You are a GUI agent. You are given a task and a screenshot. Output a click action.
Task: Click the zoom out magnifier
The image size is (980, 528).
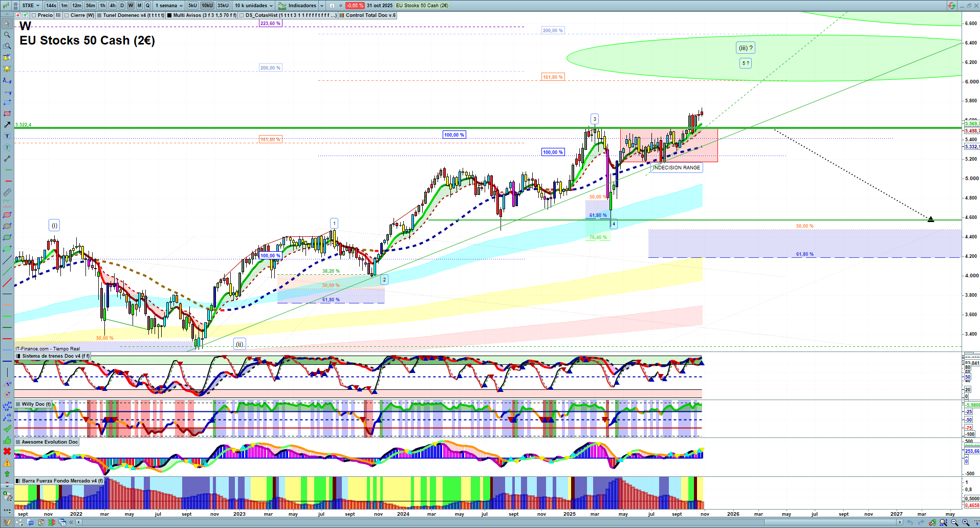954,522
